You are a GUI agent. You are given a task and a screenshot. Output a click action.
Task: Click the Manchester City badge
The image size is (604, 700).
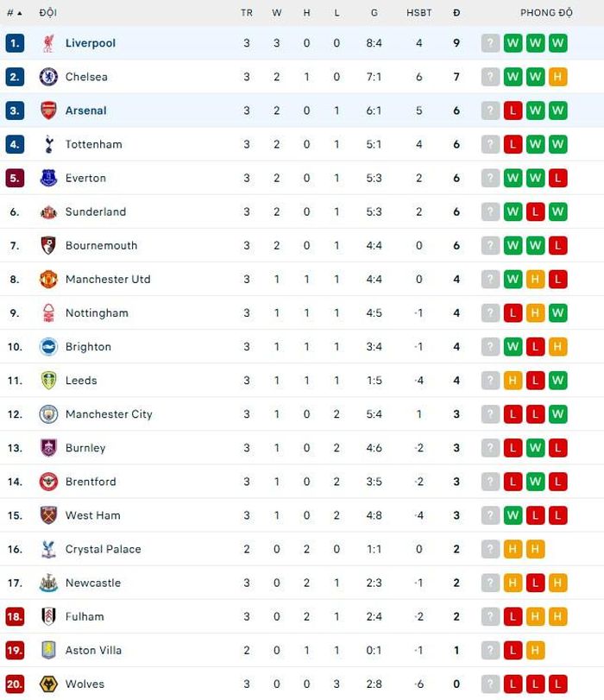tap(48, 414)
